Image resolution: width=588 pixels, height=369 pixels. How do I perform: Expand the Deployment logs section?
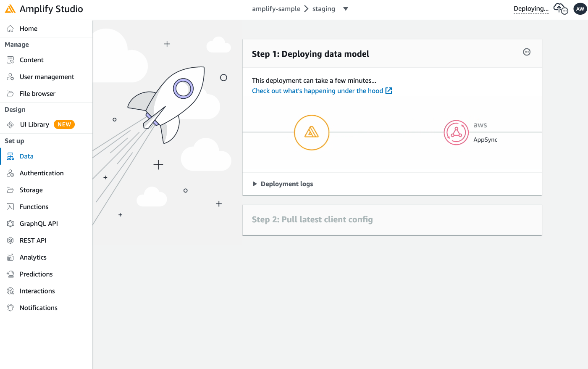tap(283, 184)
